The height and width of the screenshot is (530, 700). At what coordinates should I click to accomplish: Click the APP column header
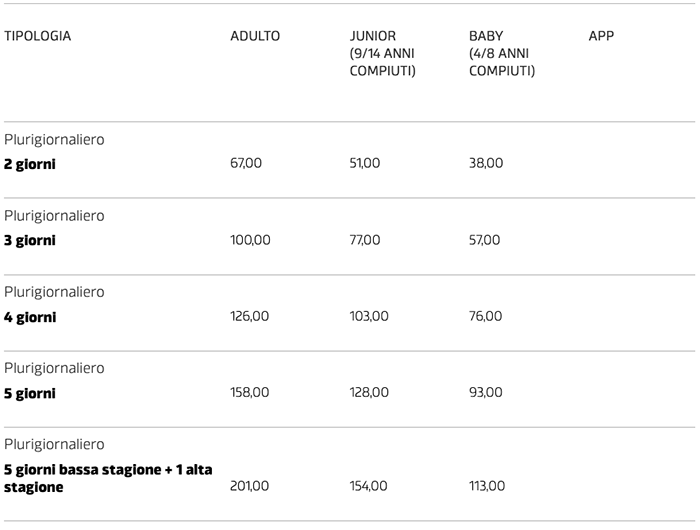pyautogui.click(x=601, y=36)
